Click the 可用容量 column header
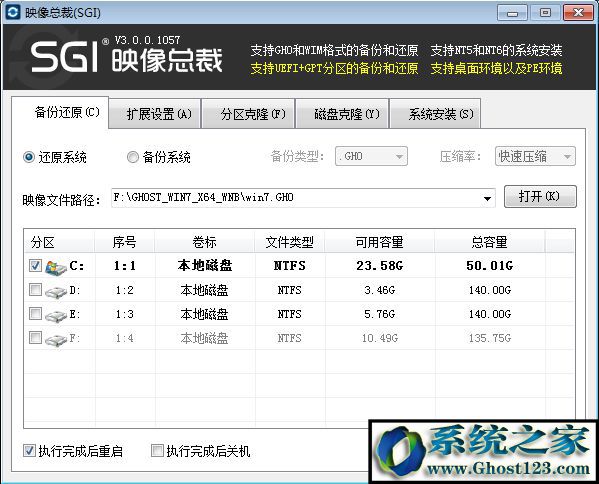This screenshot has width=599, height=484. (x=379, y=242)
